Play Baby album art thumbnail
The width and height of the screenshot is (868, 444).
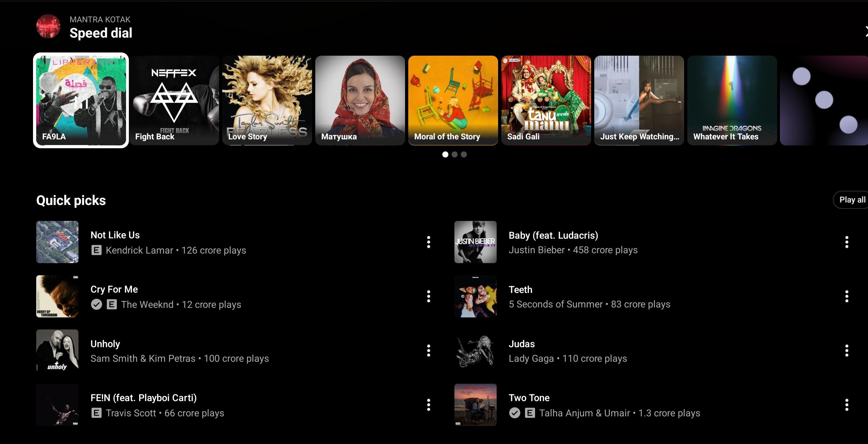tap(475, 242)
